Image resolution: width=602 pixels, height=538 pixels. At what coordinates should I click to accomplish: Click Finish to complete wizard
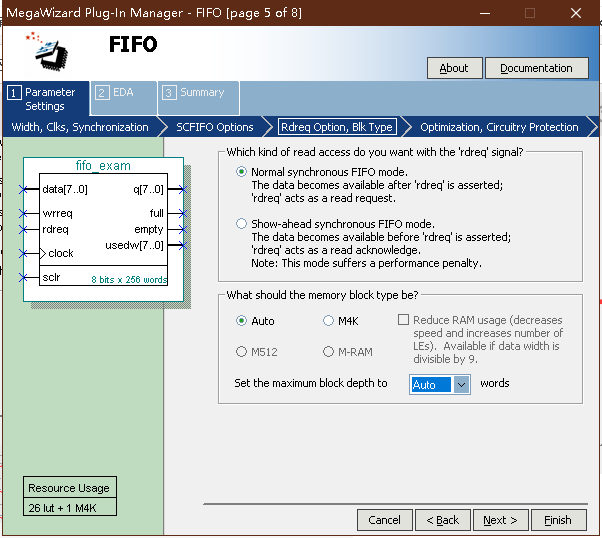[559, 520]
